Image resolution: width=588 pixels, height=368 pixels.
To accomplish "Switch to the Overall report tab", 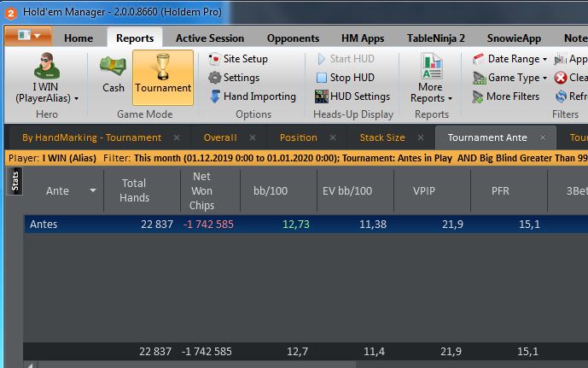I will point(220,137).
